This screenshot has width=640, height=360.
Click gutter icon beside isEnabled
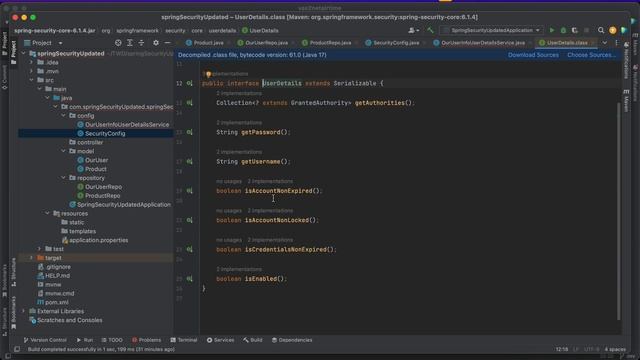click(x=189, y=279)
